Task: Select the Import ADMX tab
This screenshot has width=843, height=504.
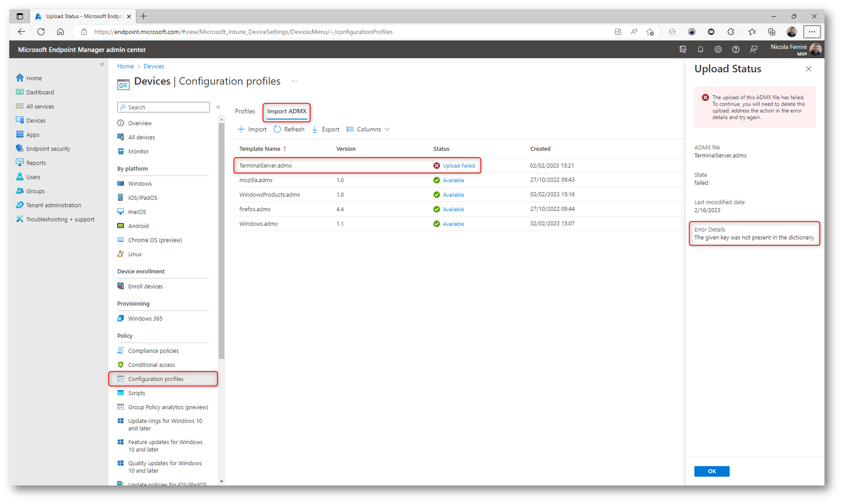Action: point(287,111)
